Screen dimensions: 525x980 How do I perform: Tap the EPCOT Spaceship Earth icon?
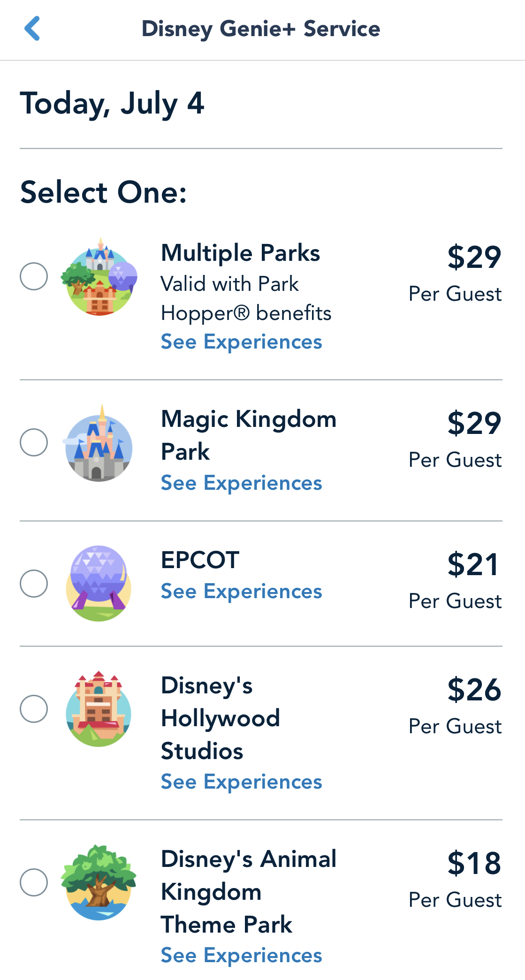pyautogui.click(x=99, y=584)
